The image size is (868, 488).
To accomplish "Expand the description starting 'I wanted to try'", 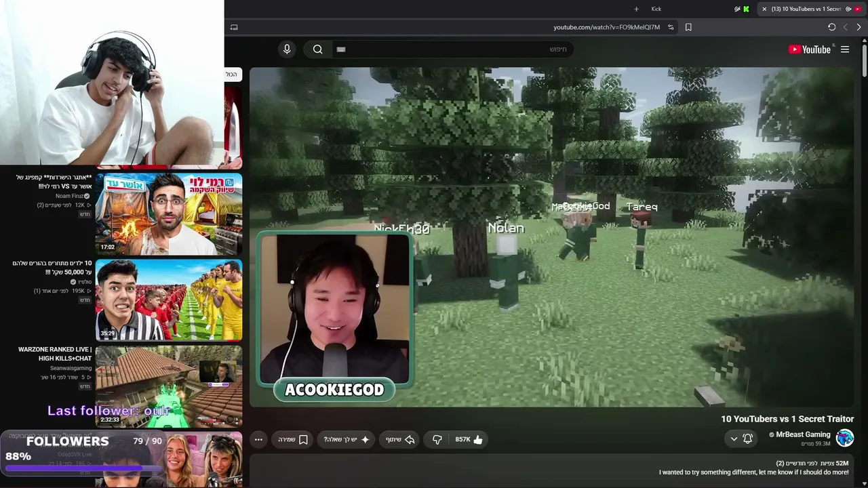I will click(753, 472).
